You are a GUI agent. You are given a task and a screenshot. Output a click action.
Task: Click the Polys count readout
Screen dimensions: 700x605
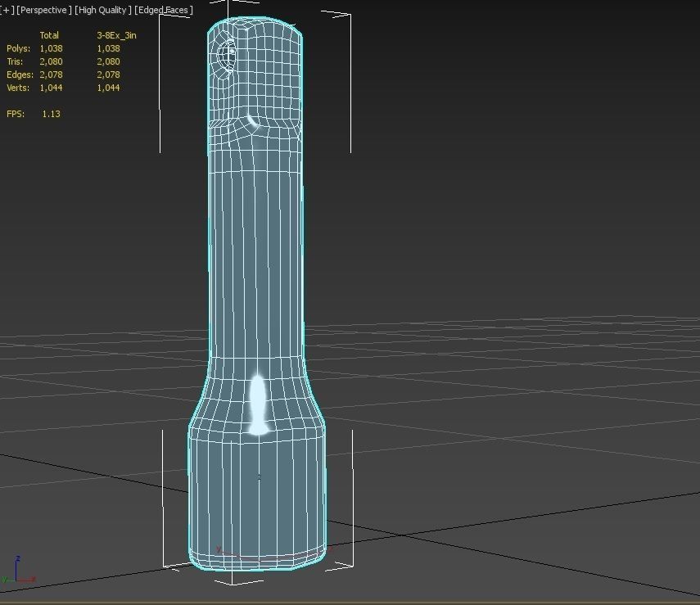(x=51, y=48)
